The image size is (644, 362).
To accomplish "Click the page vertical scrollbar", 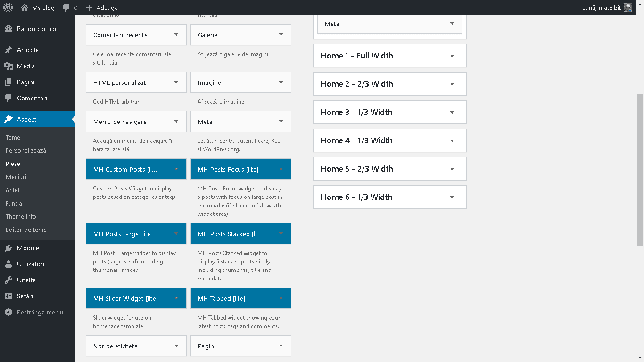I will coord(640,170).
